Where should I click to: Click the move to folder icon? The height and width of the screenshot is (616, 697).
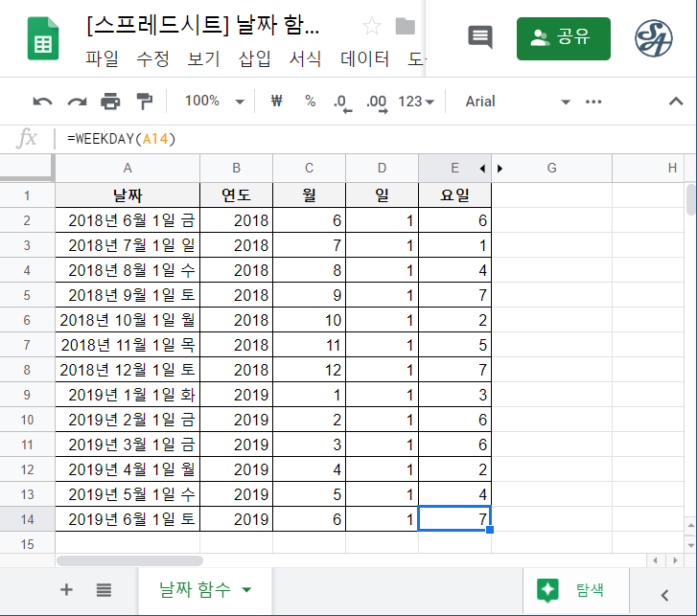click(x=406, y=26)
